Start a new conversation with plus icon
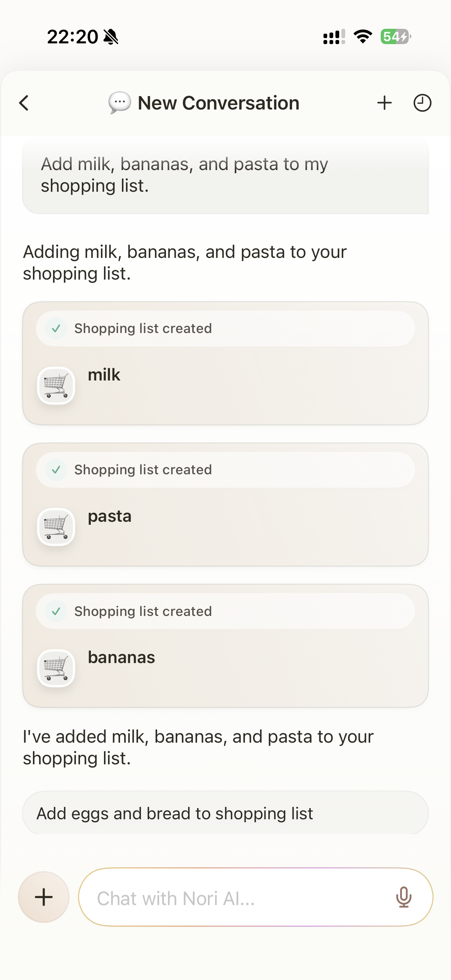This screenshot has width=451, height=980. point(384,103)
